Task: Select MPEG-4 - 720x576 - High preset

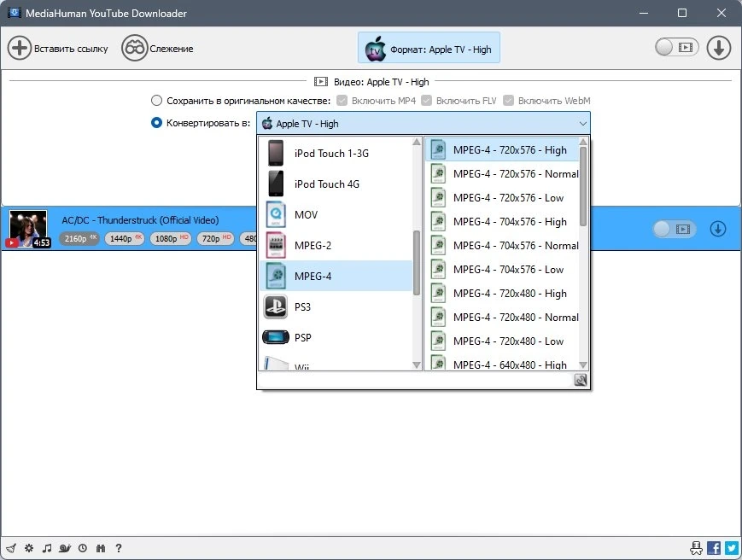Action: click(x=502, y=149)
